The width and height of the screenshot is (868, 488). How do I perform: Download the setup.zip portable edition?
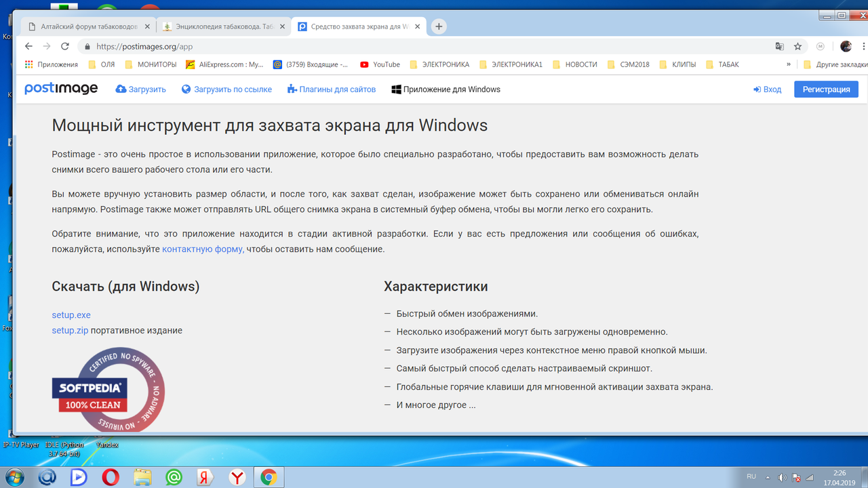[71, 331]
